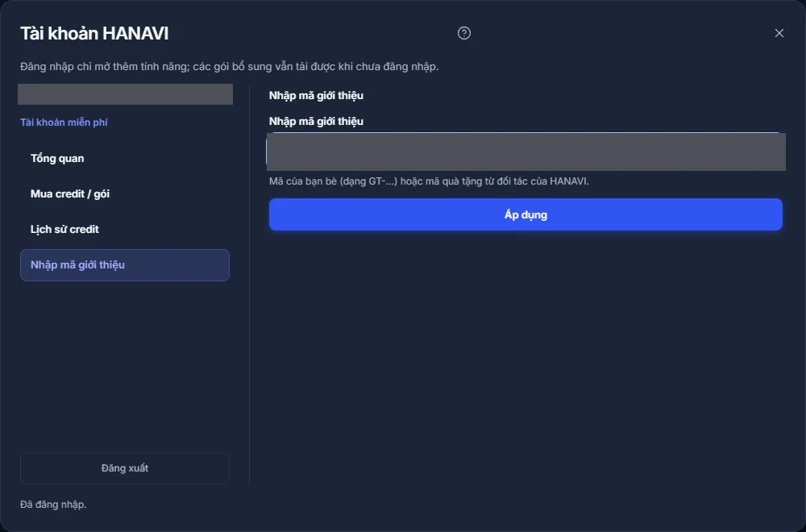Viewport: 806px width, 532px height.
Task: Click the Tài khoản miễn phí label
Action: click(x=64, y=123)
